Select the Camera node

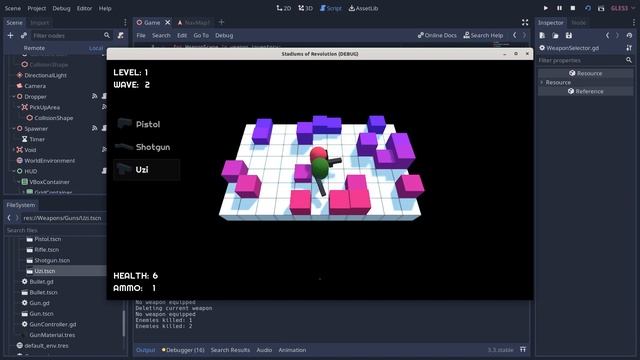pyautogui.click(x=35, y=86)
